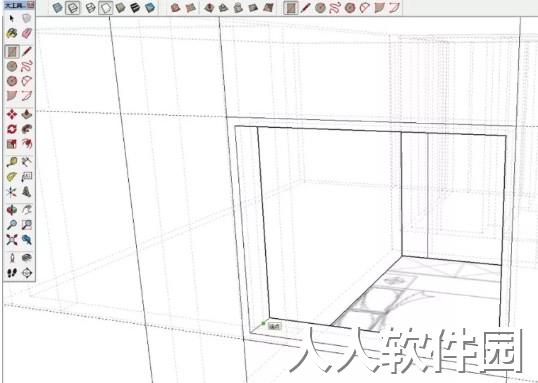
Task: Pick the Tape Measure tool
Action: pyautogui.click(x=12, y=162)
